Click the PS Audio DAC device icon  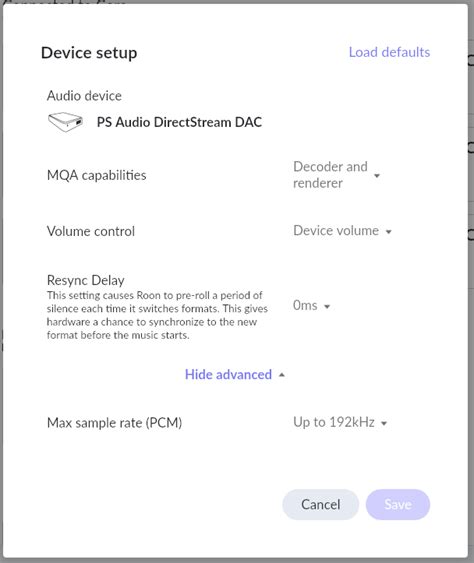click(66, 122)
